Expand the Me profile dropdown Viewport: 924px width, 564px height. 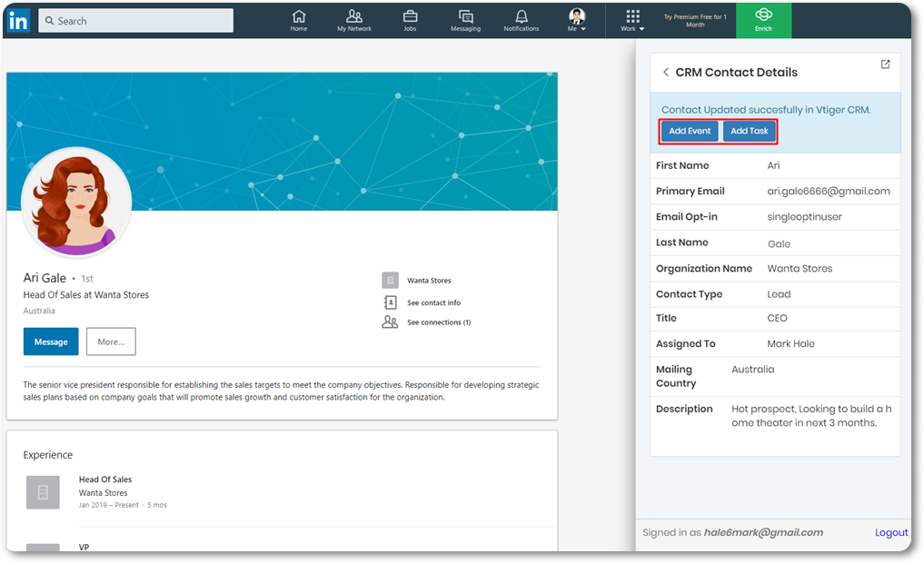577,20
